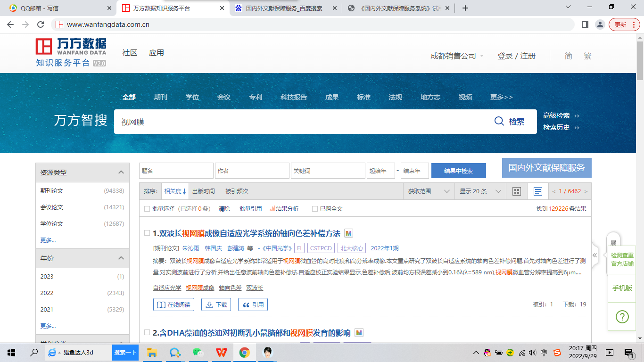Image resolution: width=644 pixels, height=362 pixels.
Task: Click the 下载 download button for first result
Action: coord(216,304)
